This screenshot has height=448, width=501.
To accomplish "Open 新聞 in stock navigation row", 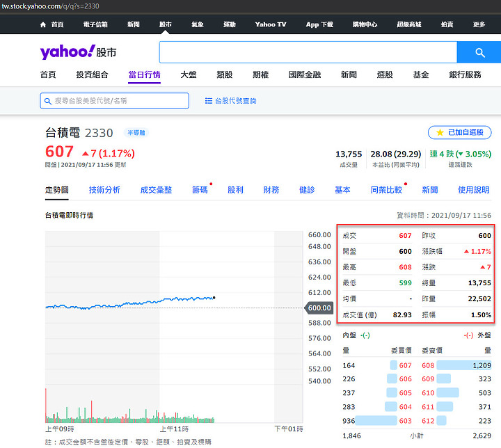I will click(x=349, y=74).
